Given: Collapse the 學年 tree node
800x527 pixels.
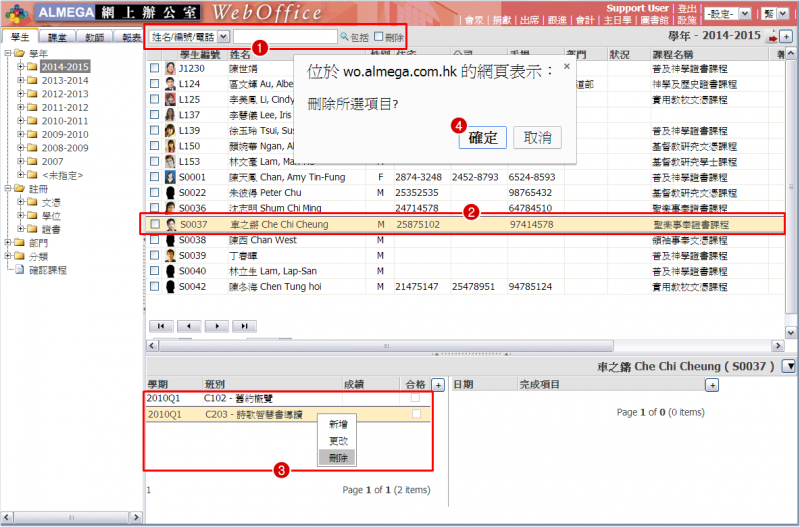Looking at the screenshot, I should [8, 53].
